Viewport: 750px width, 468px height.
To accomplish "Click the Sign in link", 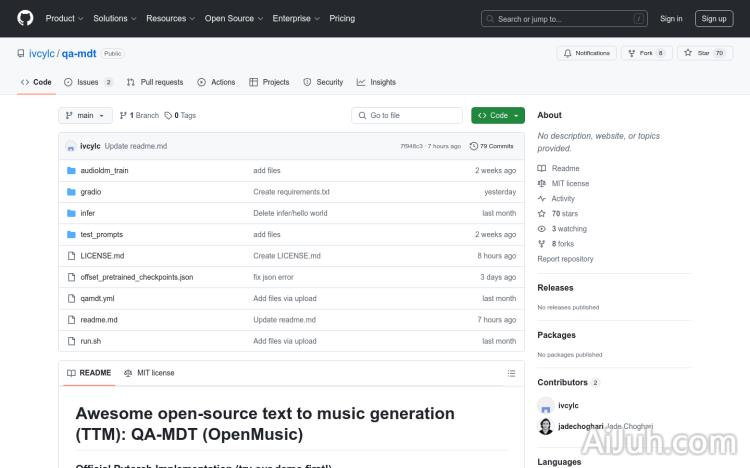I will 671,19.
